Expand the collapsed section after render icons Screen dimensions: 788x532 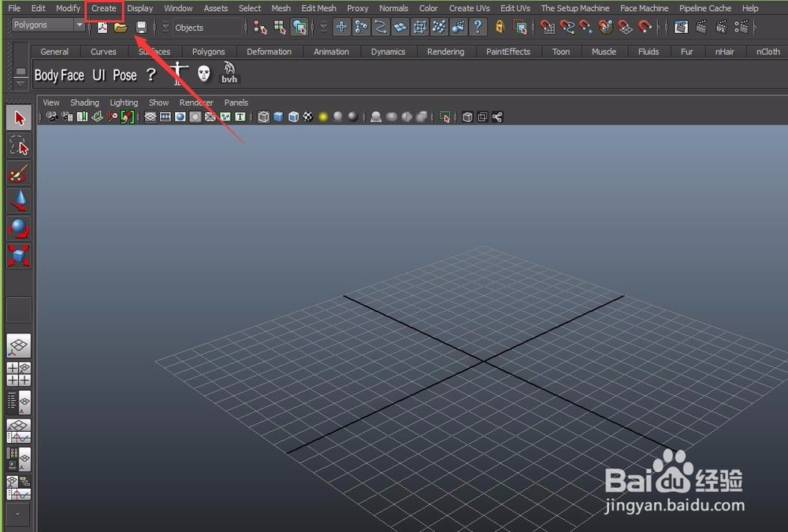coord(756,28)
